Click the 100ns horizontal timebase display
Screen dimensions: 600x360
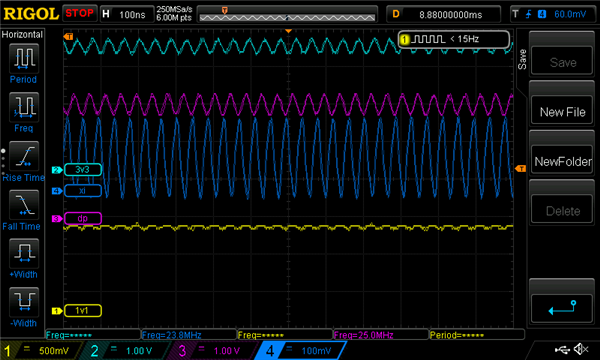click(132, 15)
